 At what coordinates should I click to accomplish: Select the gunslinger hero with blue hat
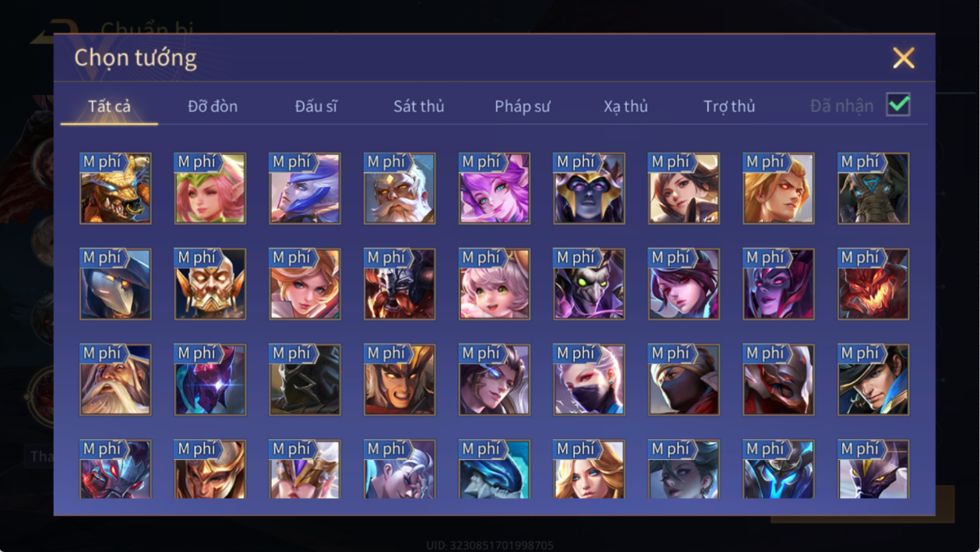[x=873, y=380]
